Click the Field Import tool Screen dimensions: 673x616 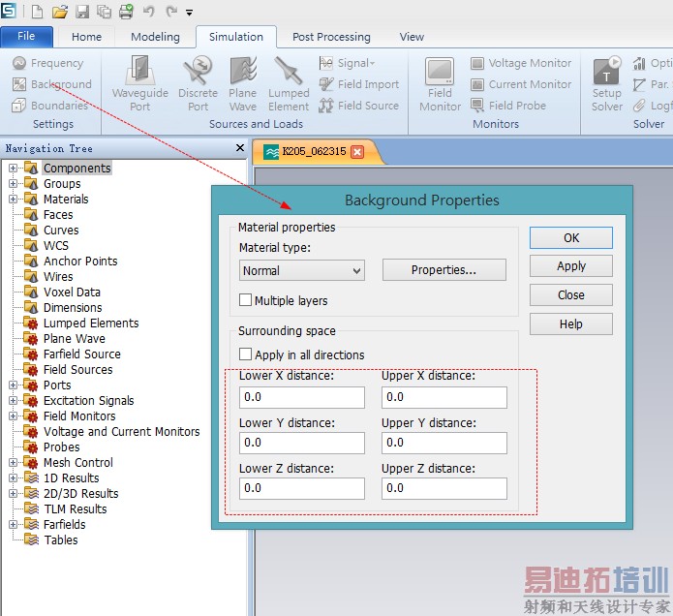pyautogui.click(x=359, y=84)
